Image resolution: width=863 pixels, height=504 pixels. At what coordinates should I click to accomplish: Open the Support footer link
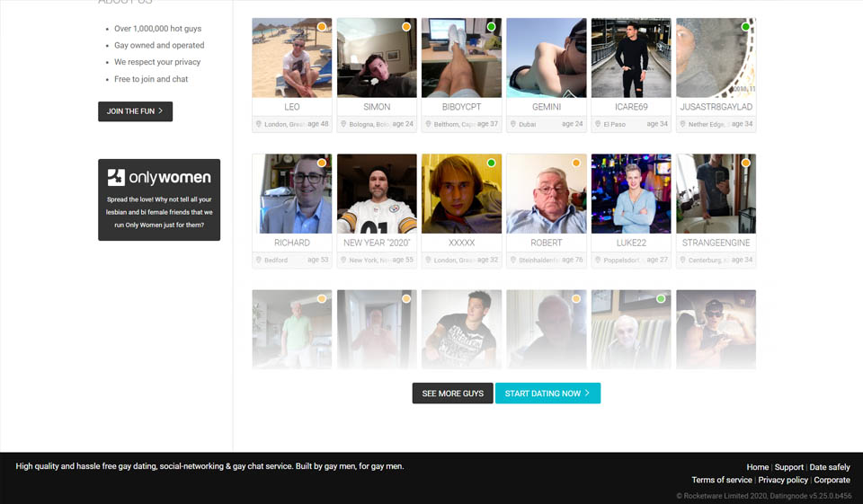tap(788, 467)
